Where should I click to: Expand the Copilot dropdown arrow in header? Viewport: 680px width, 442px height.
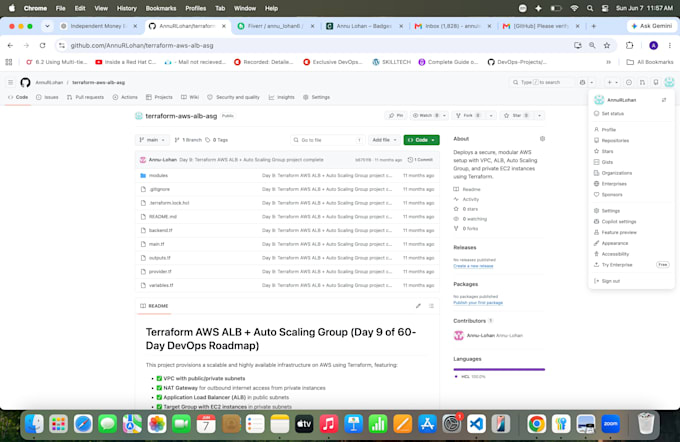pos(592,82)
